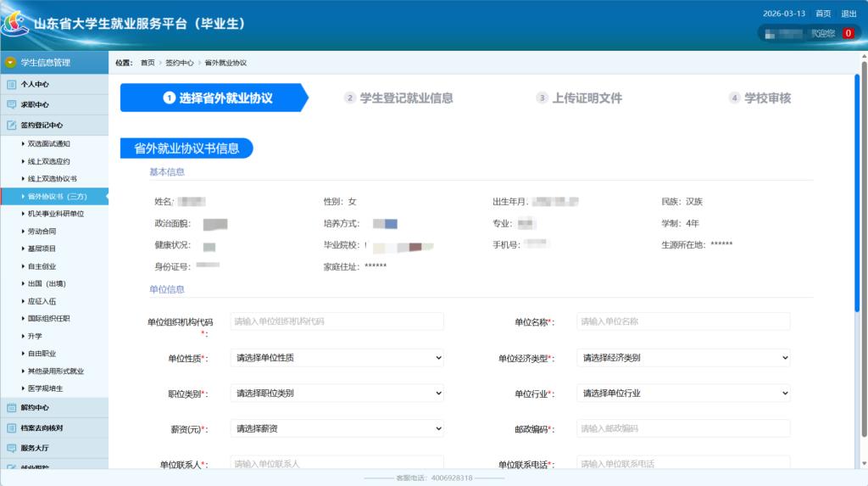This screenshot has height=486, width=868.
Task: Click the 基本信息 section title
Action: 167,172
